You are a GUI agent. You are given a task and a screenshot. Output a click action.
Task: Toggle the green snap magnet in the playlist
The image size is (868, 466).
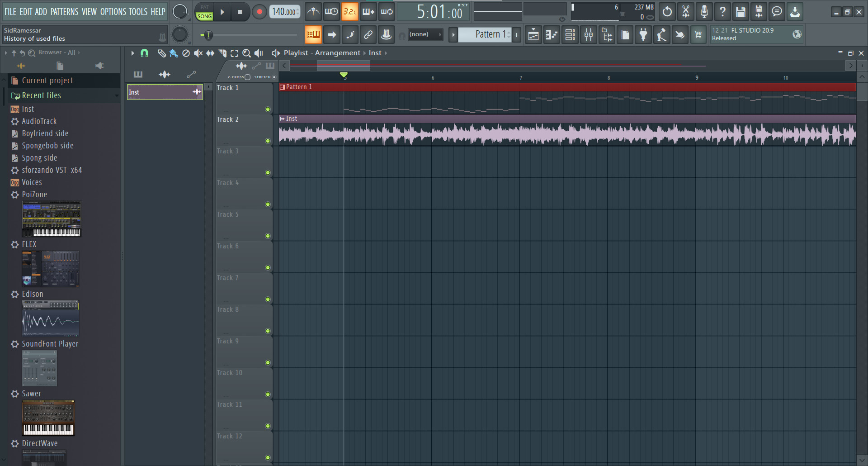click(x=145, y=53)
